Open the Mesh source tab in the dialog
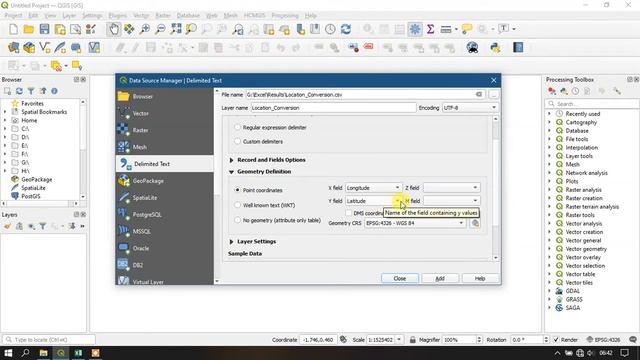This screenshot has width=640, height=360. (x=164, y=147)
